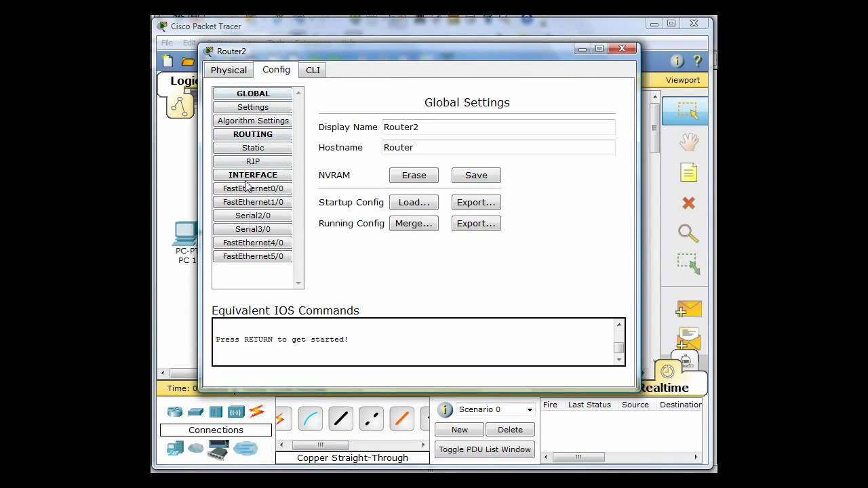Open scenario description info icon
The height and width of the screenshot is (488, 868).
(445, 409)
